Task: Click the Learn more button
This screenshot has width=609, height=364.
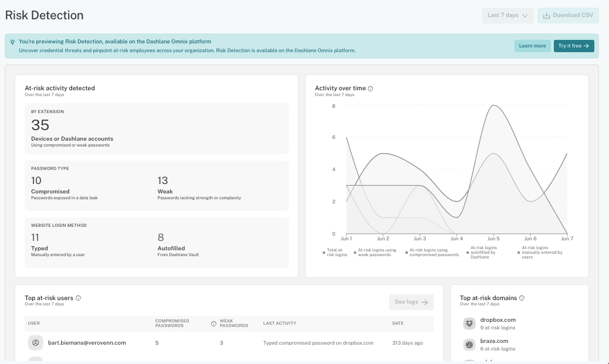Action: click(532, 46)
